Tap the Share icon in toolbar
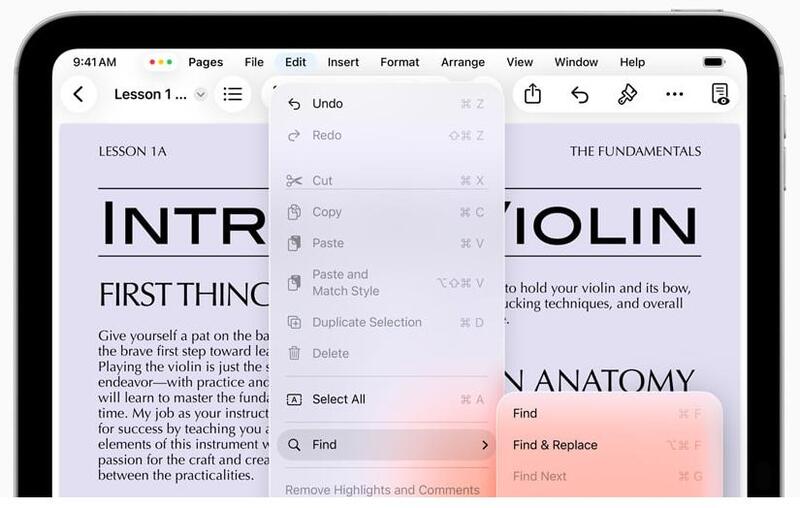This screenshot has width=800, height=508. tap(532, 94)
